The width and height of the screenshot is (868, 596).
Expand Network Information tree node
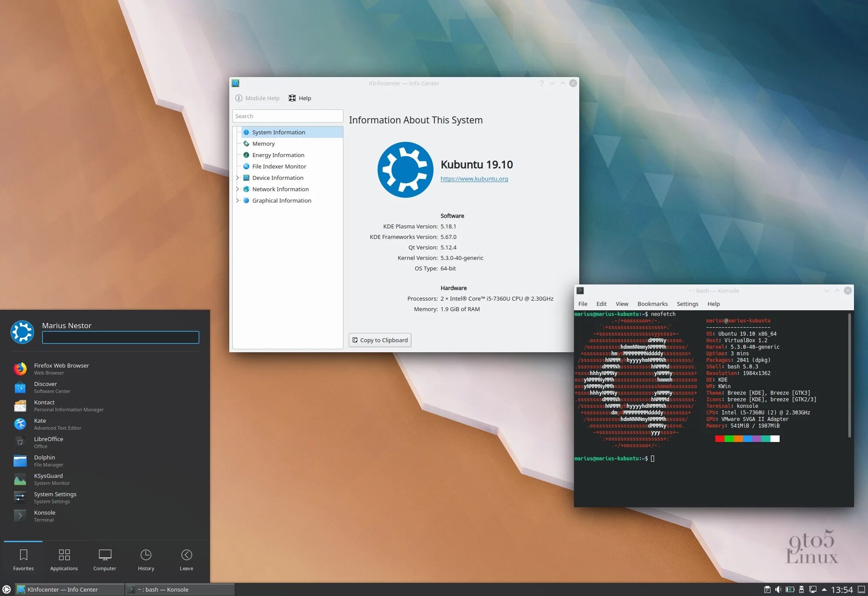click(x=238, y=189)
